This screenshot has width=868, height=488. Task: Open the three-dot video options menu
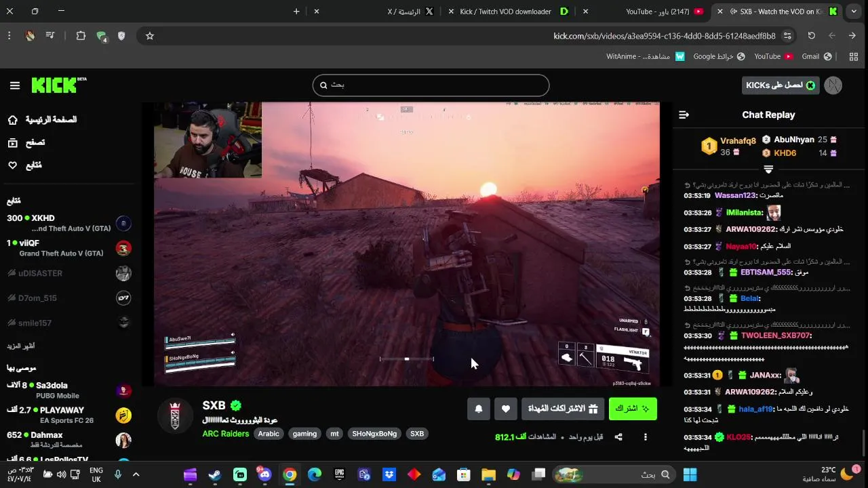pyautogui.click(x=646, y=437)
